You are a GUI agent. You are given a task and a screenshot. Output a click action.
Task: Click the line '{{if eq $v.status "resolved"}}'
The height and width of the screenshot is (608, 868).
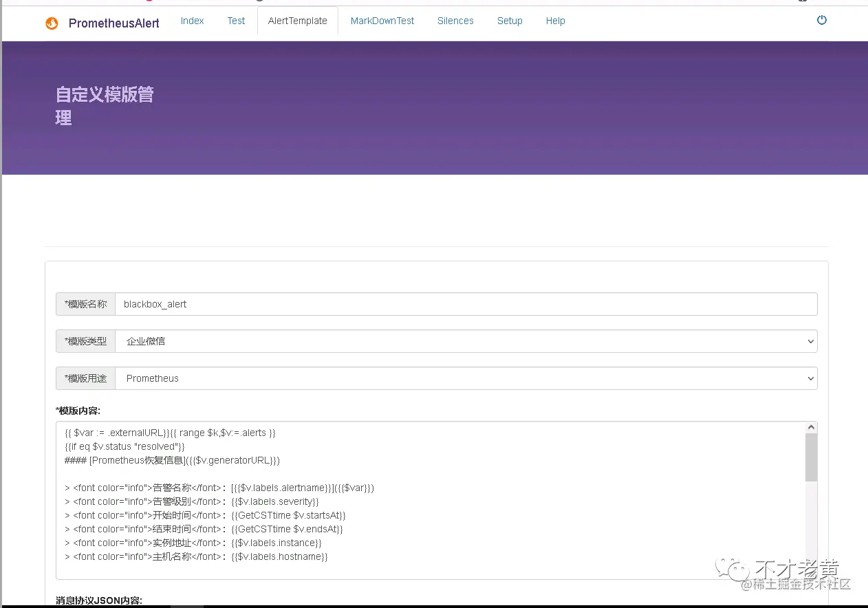pos(124,446)
